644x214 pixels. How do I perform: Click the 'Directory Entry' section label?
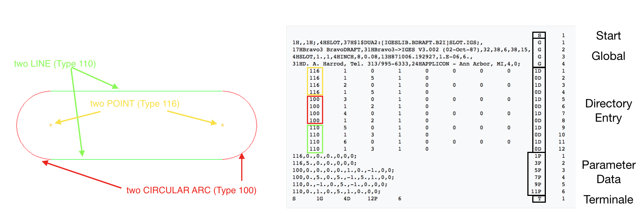tap(608, 111)
